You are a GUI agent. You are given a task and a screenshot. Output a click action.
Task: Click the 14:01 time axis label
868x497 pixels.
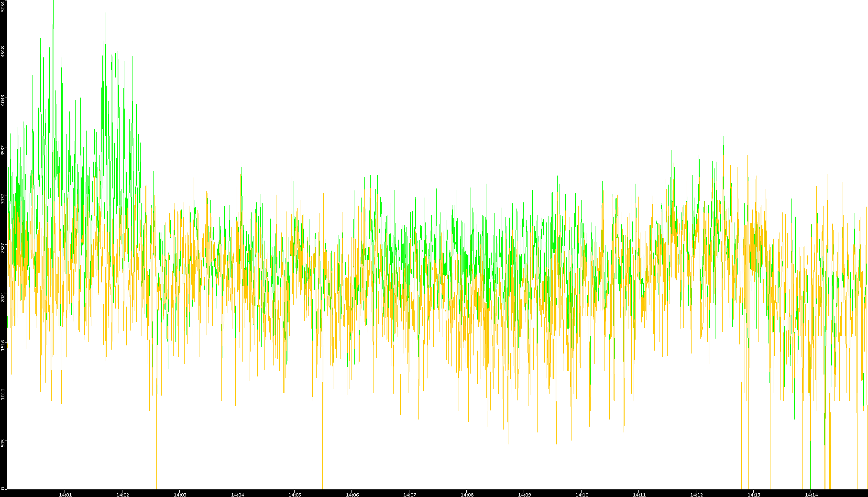pyautogui.click(x=65, y=494)
